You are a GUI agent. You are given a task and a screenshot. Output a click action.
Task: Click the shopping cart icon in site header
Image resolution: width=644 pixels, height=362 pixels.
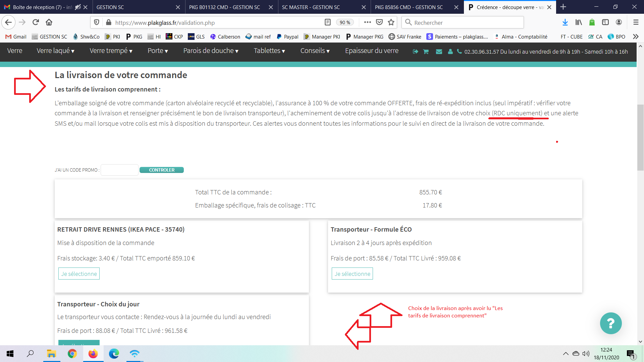tap(426, 52)
